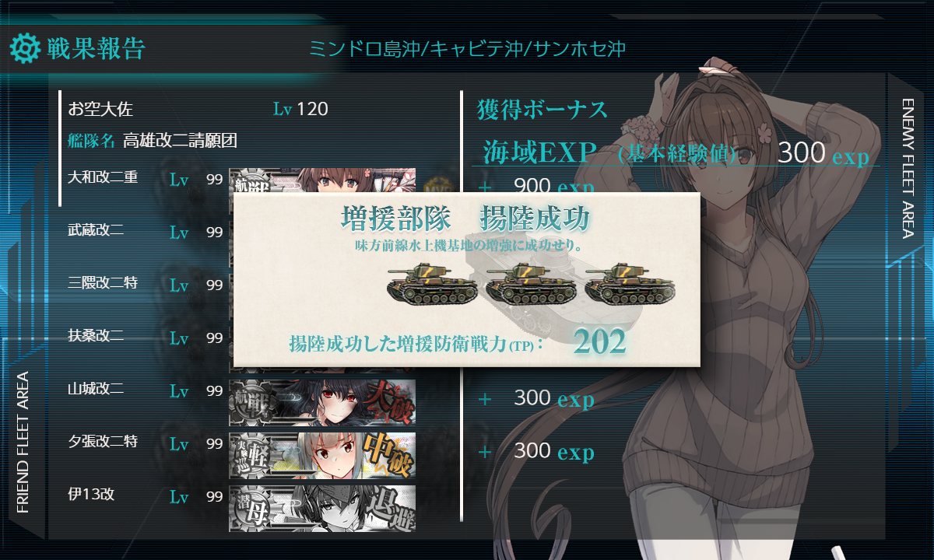Open the FRIEND FLEET AREA side tab
The height and width of the screenshot is (560, 934).
[x=23, y=442]
